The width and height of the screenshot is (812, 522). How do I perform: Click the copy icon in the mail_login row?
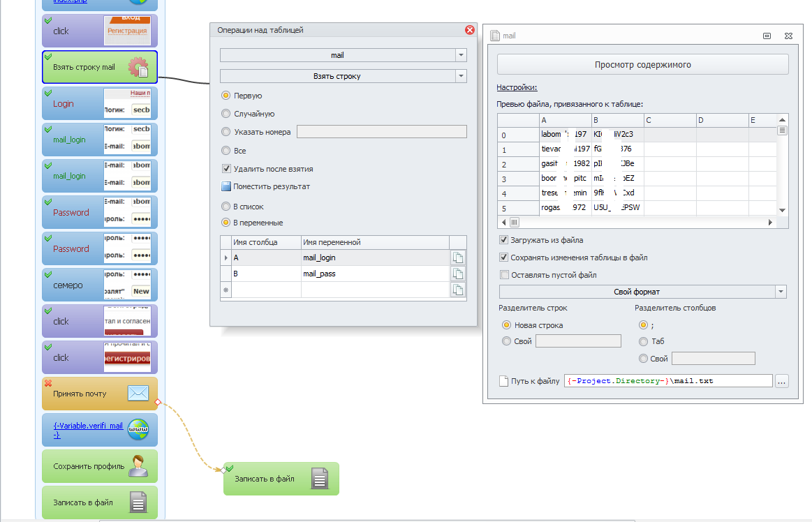click(458, 258)
